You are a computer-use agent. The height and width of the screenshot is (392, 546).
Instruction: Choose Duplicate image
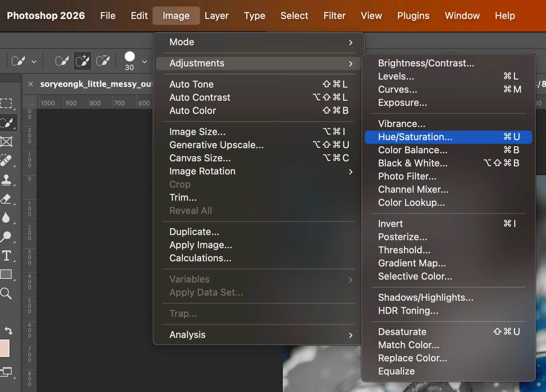(x=259, y=232)
